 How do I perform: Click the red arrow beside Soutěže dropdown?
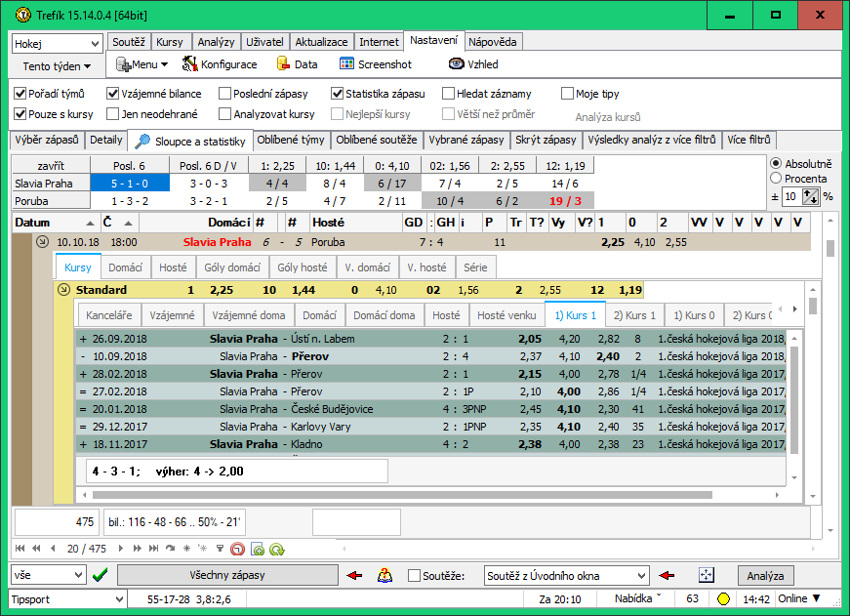click(x=667, y=575)
